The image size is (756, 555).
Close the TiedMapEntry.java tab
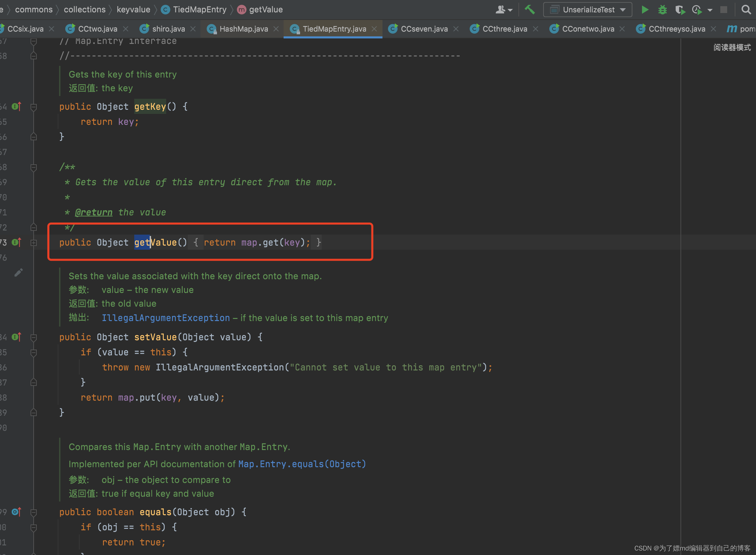pyautogui.click(x=374, y=29)
